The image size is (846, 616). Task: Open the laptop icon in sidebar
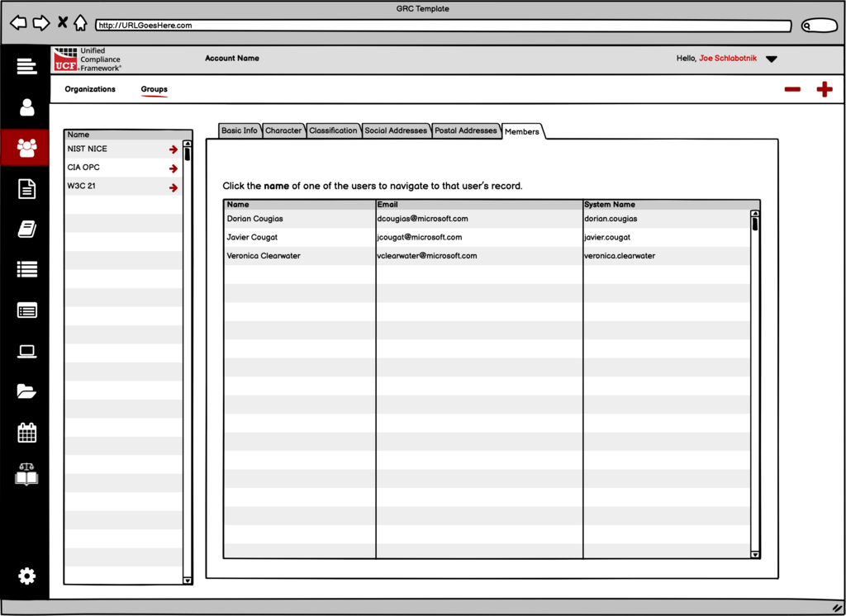pyautogui.click(x=26, y=352)
